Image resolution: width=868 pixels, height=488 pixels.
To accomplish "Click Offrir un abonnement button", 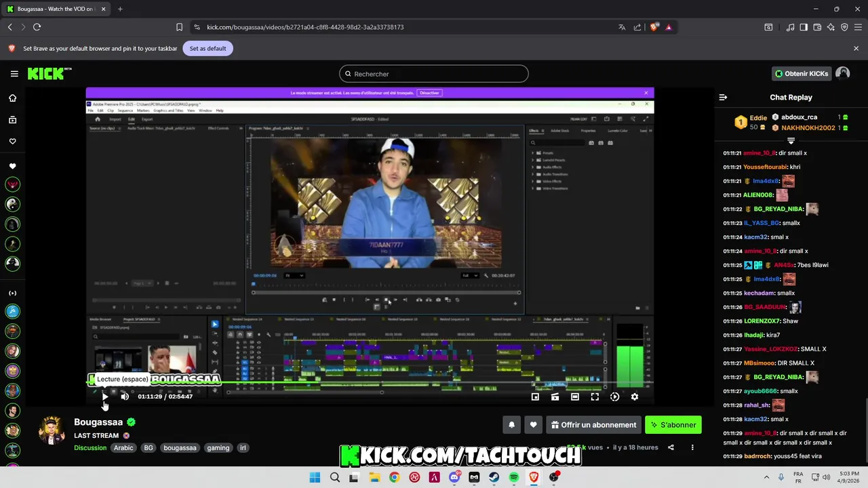I will (x=594, y=425).
